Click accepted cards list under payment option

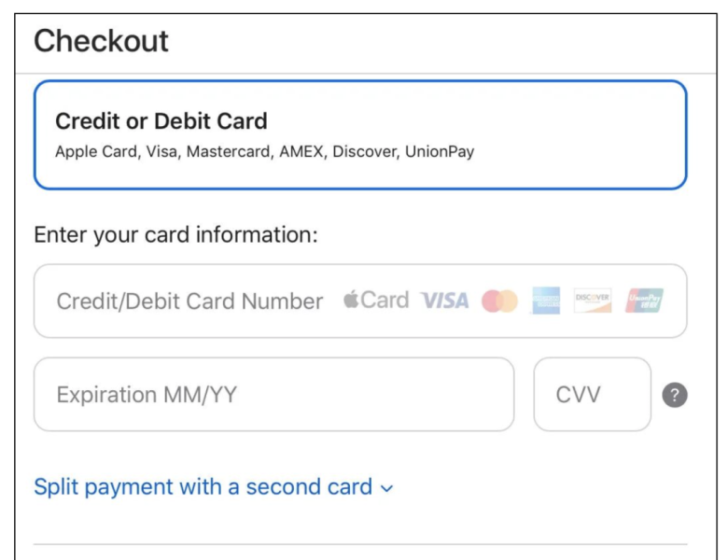coord(265,152)
